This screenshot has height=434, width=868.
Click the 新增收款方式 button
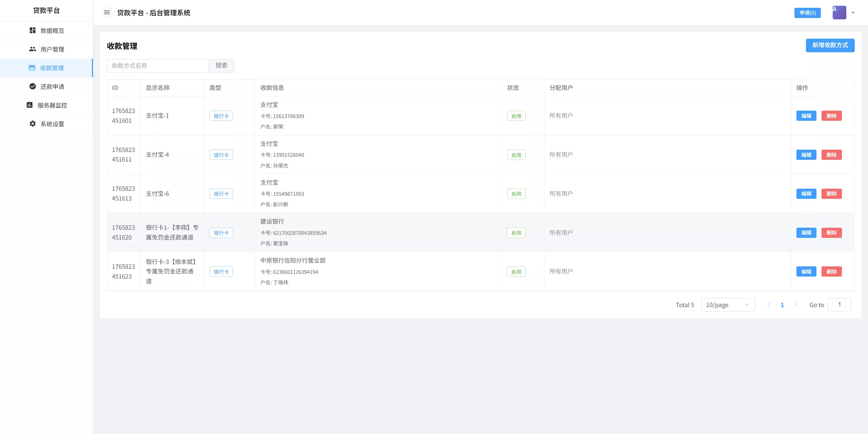coord(830,45)
